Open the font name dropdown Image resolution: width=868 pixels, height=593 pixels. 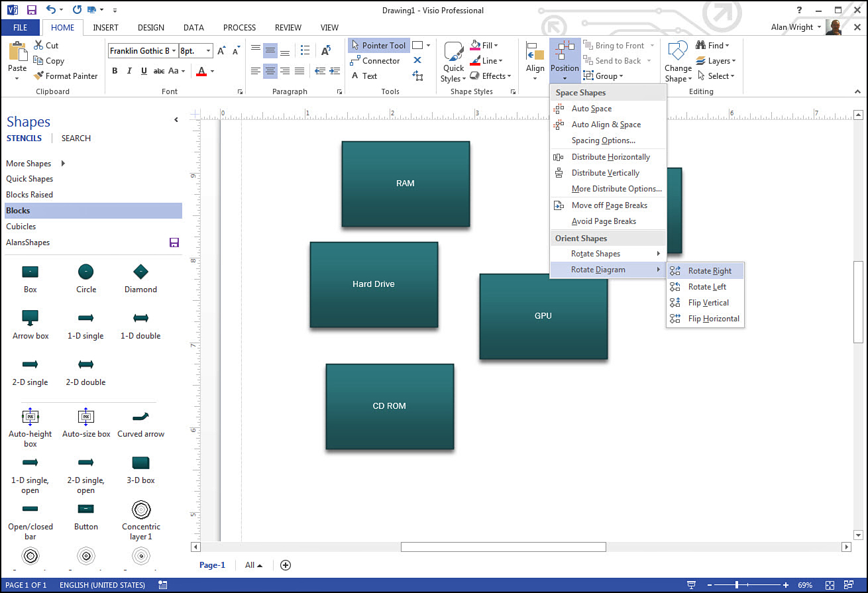(x=174, y=51)
